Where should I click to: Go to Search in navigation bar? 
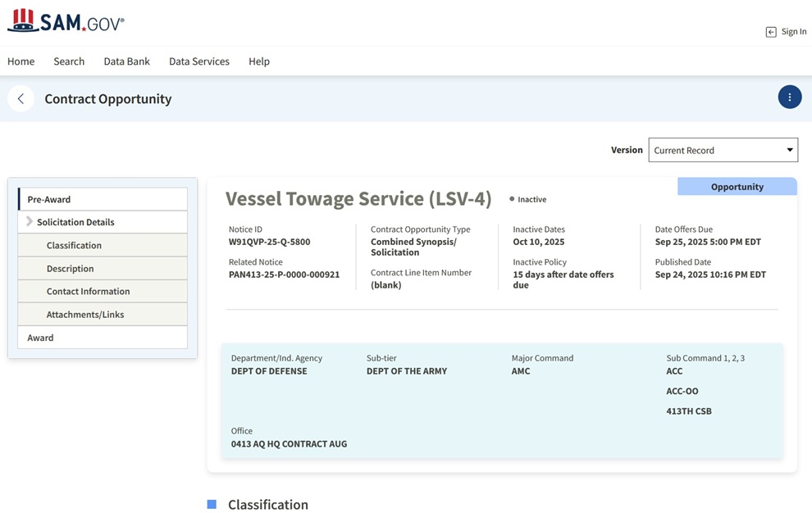[x=69, y=61]
